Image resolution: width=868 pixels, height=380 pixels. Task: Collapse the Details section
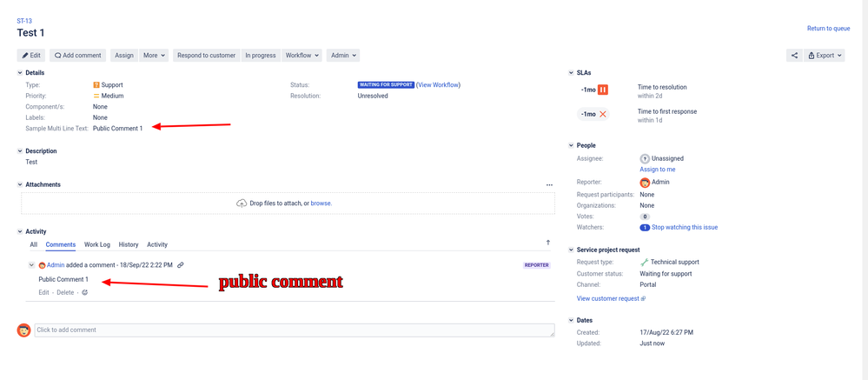click(x=20, y=72)
